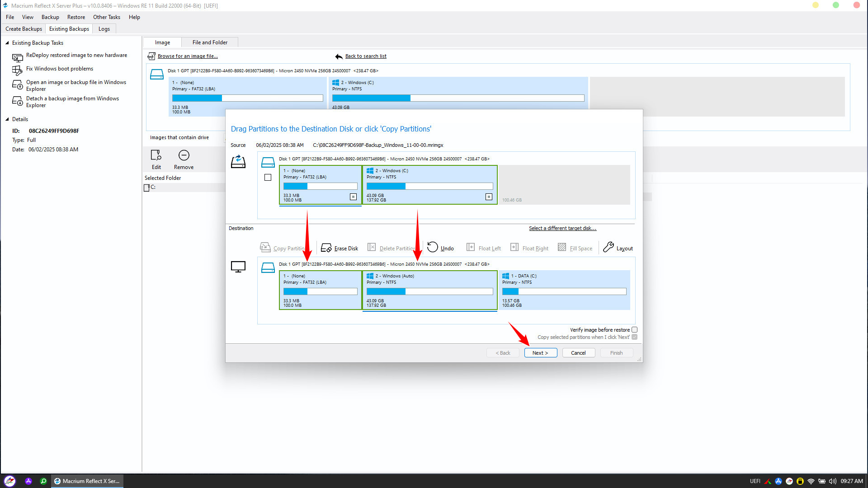Check the source disk select-all checkbox

pos(268,178)
